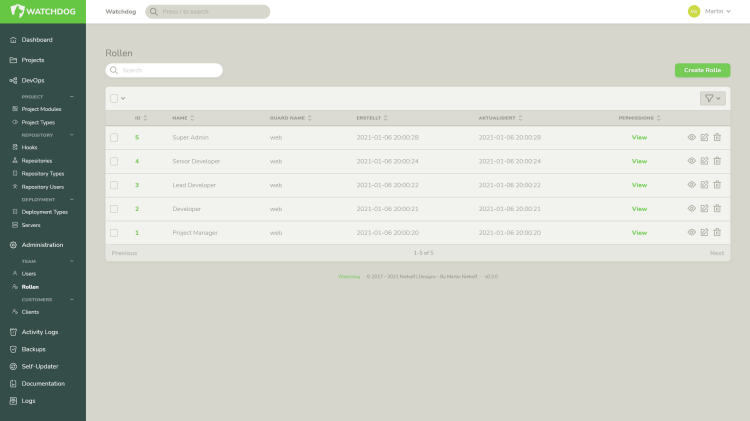Open the select-all dropdown arrow
This screenshot has width=750, height=421.
[x=123, y=98]
